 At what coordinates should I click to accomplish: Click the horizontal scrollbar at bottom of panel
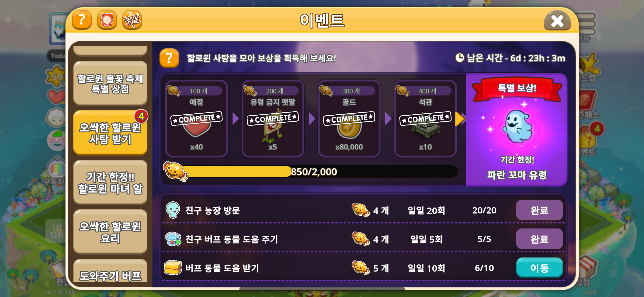tap(322, 289)
